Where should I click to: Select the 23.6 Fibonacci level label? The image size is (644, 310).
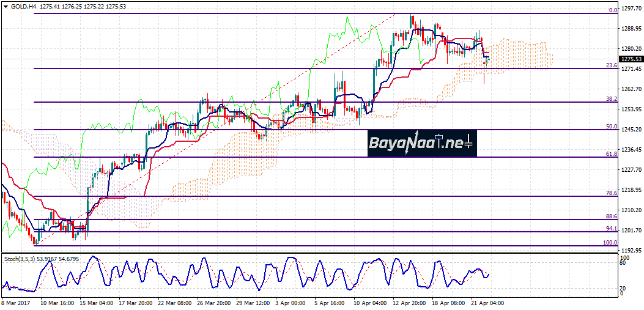pos(610,65)
